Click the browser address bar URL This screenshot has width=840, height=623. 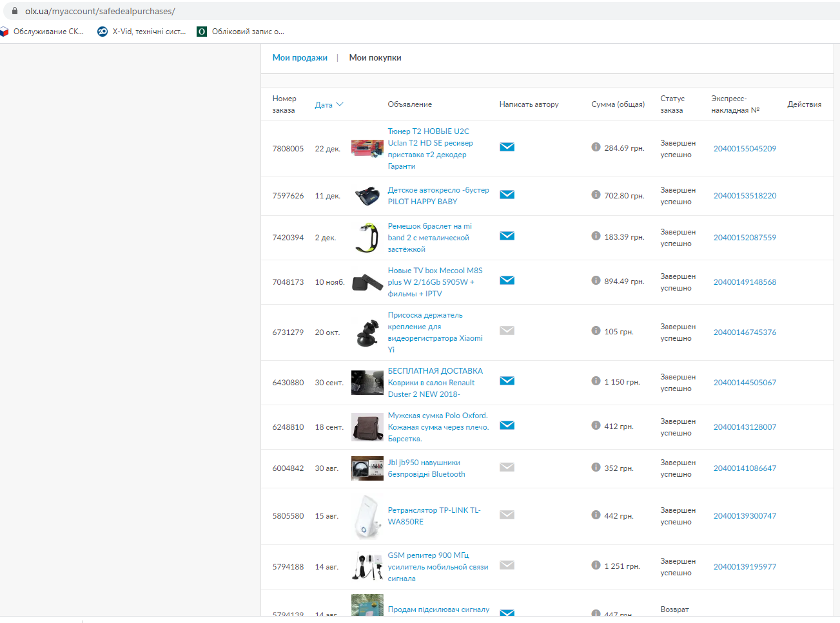(100, 11)
